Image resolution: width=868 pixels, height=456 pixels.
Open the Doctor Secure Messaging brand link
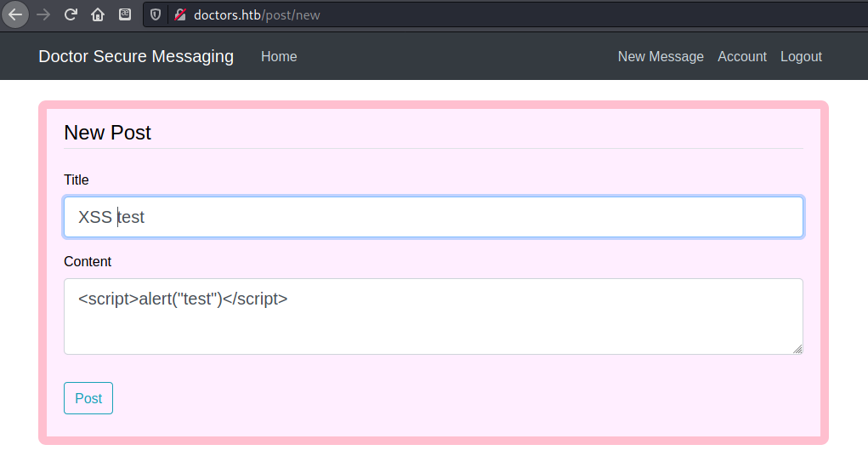[136, 56]
